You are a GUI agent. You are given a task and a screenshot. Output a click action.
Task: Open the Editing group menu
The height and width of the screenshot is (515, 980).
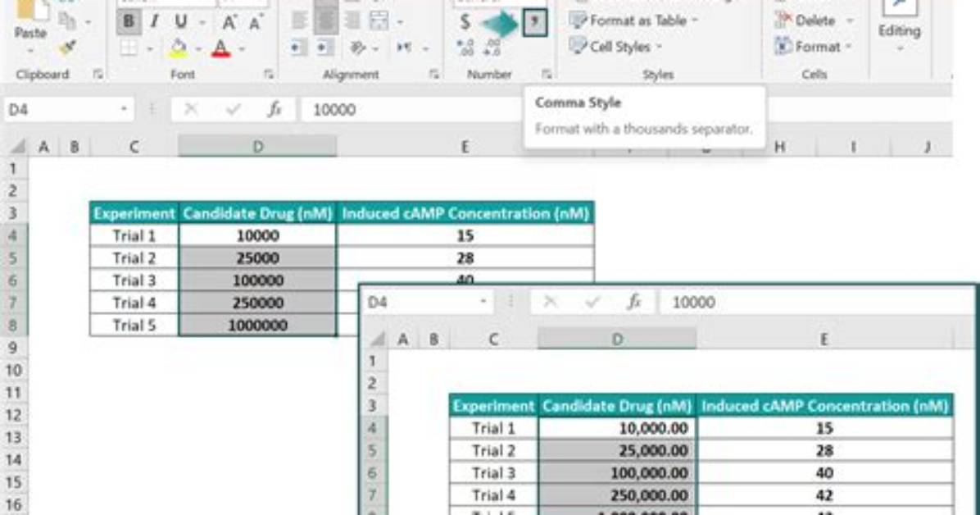(900, 25)
